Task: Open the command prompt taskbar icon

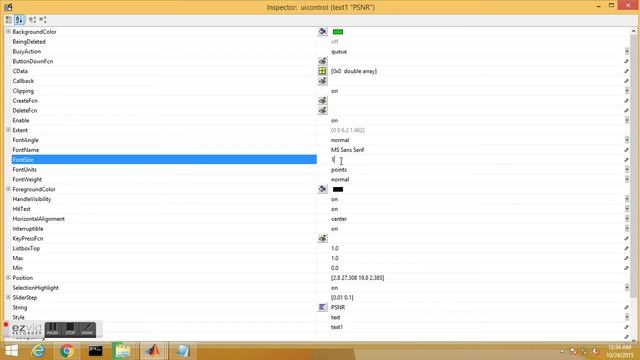Action: 95,351
